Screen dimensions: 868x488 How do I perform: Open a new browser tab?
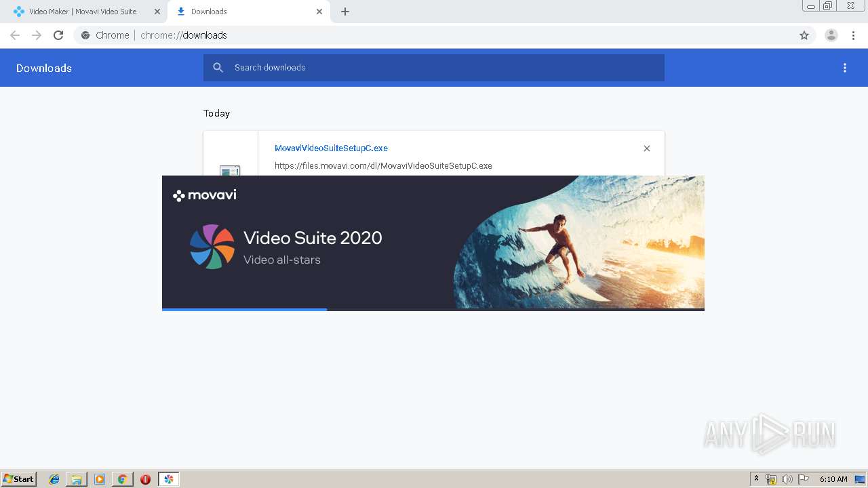pos(345,12)
